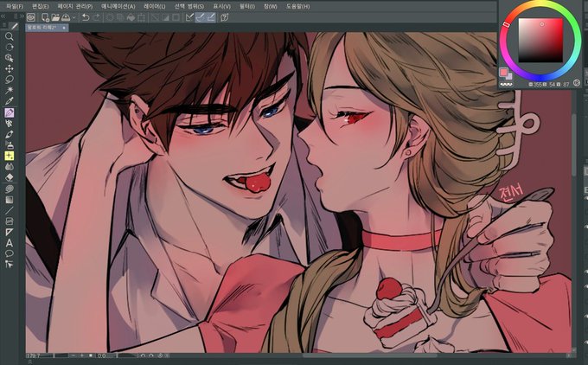This screenshot has height=365, width=588.
Task: Create a new canvas from toolbar
Action: 45,17
